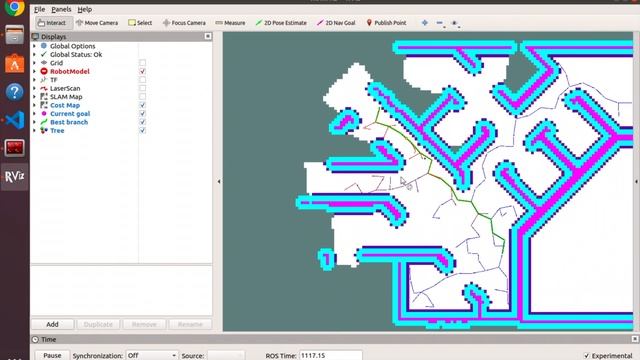The width and height of the screenshot is (640, 360).
Task: Expand the TF display item
Action: pos(35,80)
